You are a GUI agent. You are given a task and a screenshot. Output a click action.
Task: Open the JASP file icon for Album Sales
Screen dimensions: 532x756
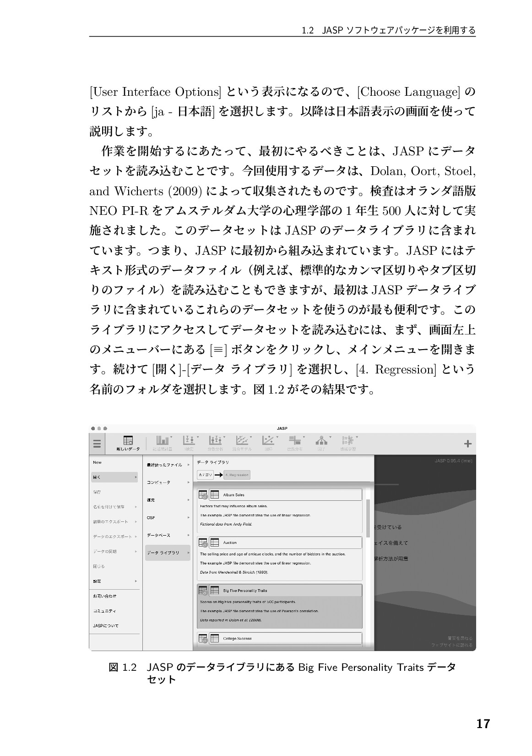[x=203, y=495]
